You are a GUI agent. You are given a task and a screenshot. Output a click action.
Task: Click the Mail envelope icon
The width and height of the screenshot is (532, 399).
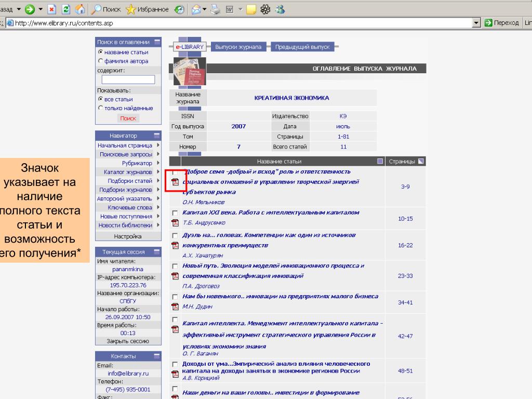pos(196,9)
